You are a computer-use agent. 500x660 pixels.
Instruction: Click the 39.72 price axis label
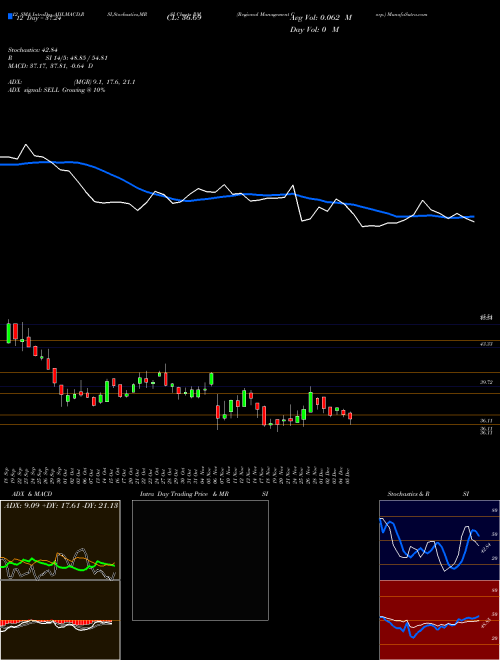tap(486, 382)
